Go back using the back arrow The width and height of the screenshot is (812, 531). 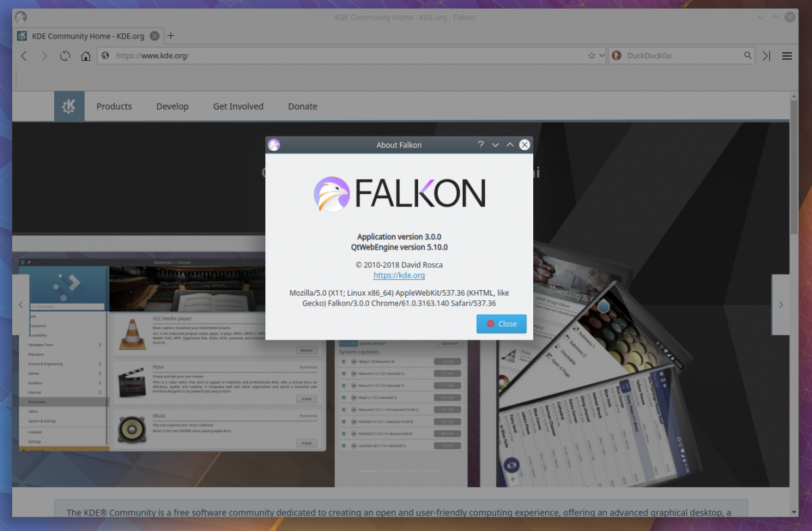coord(24,55)
